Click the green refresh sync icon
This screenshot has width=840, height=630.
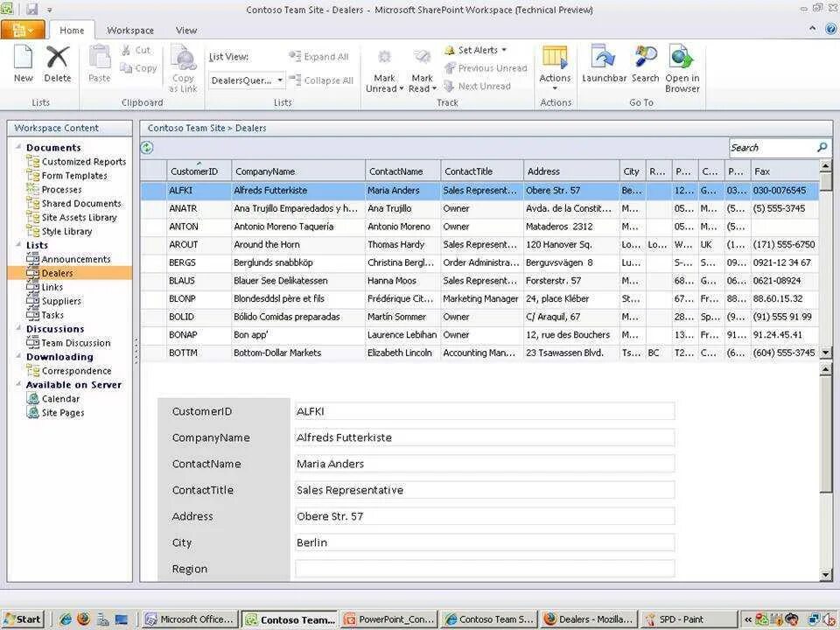tap(147, 147)
